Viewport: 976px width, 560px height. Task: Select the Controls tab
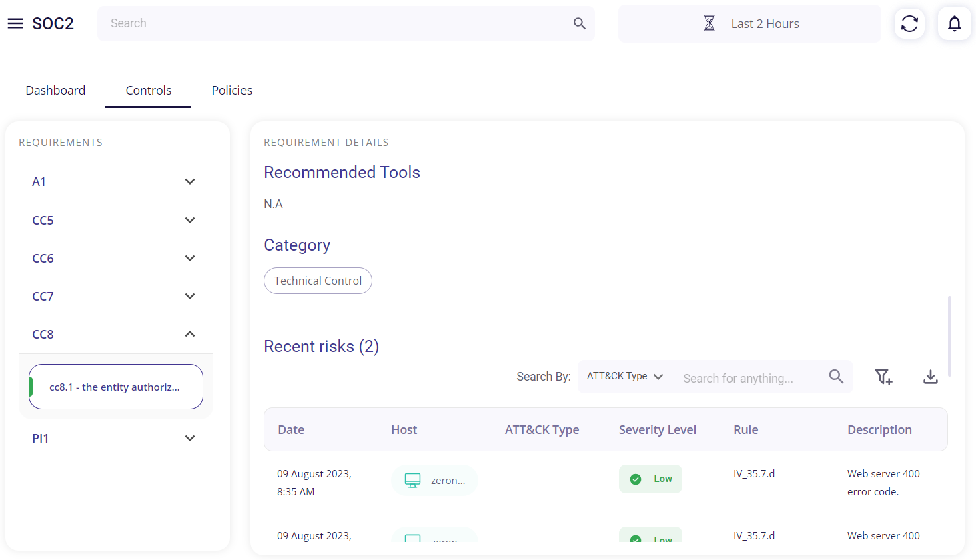149,90
